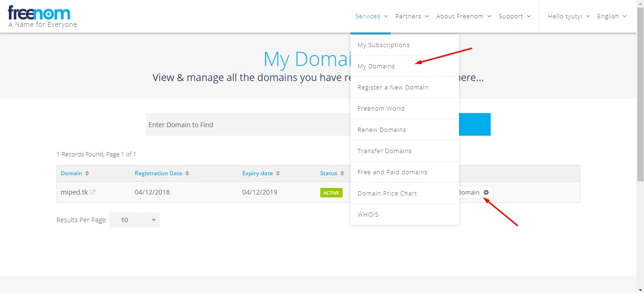The image size is (644, 293).
Task: Click the Expiry date header link
Action: 258,173
